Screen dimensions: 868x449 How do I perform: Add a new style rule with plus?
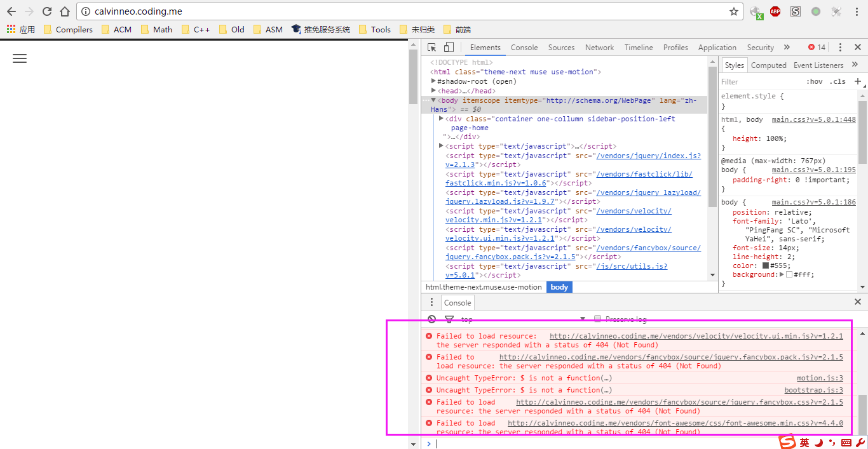click(x=857, y=81)
